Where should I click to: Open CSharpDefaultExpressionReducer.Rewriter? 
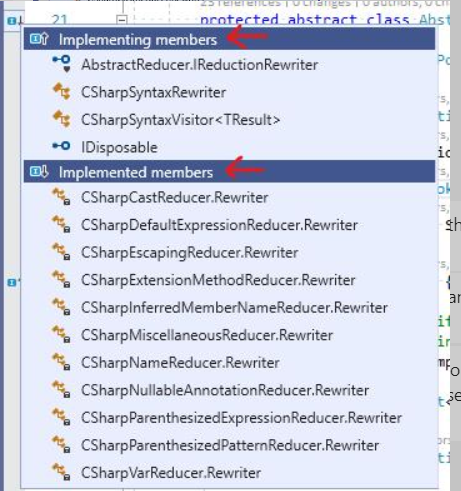[219, 225]
